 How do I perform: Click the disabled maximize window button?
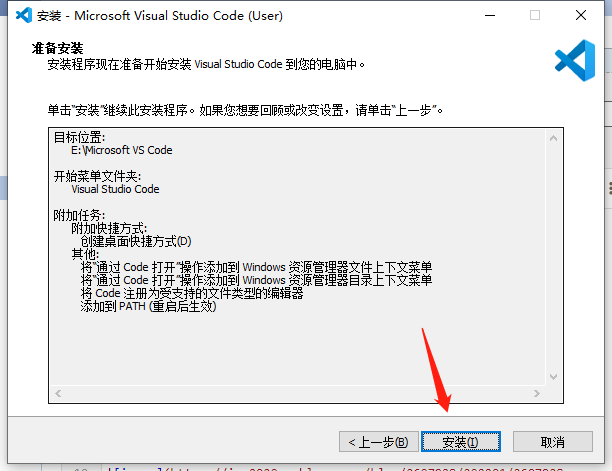[535, 16]
